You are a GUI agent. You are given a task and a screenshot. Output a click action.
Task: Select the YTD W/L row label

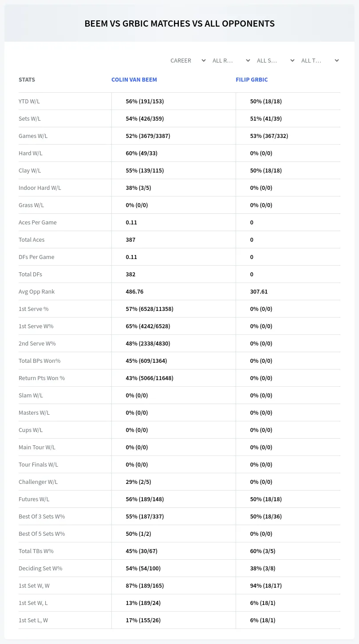click(x=29, y=101)
